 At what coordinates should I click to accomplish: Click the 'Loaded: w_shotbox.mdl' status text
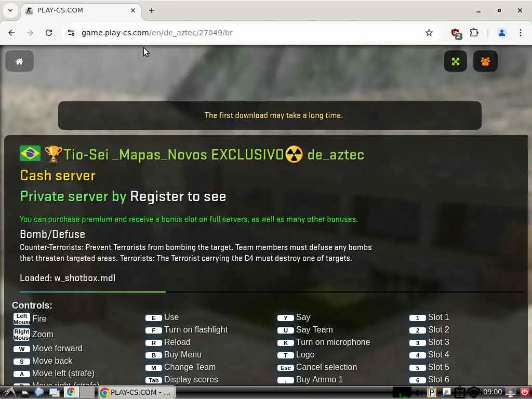coord(68,278)
